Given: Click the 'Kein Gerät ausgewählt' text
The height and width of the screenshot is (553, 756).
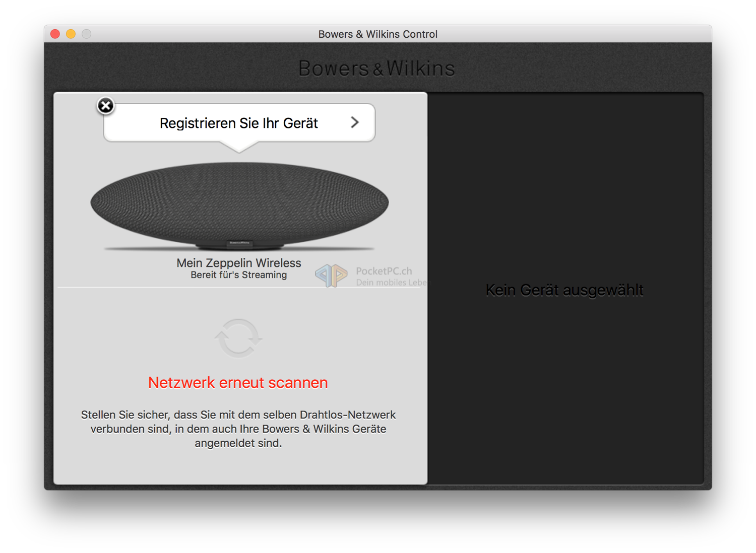Looking at the screenshot, I should coord(564,290).
